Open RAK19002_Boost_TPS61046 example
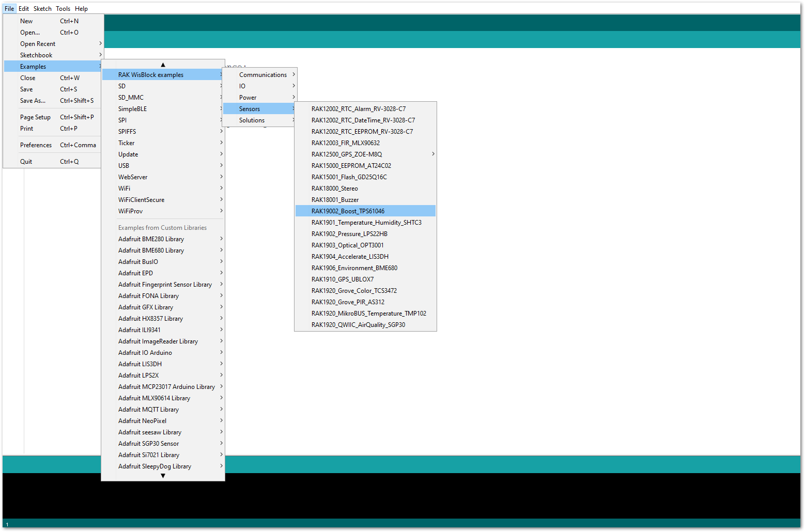This screenshot has height=532, width=805. point(365,211)
